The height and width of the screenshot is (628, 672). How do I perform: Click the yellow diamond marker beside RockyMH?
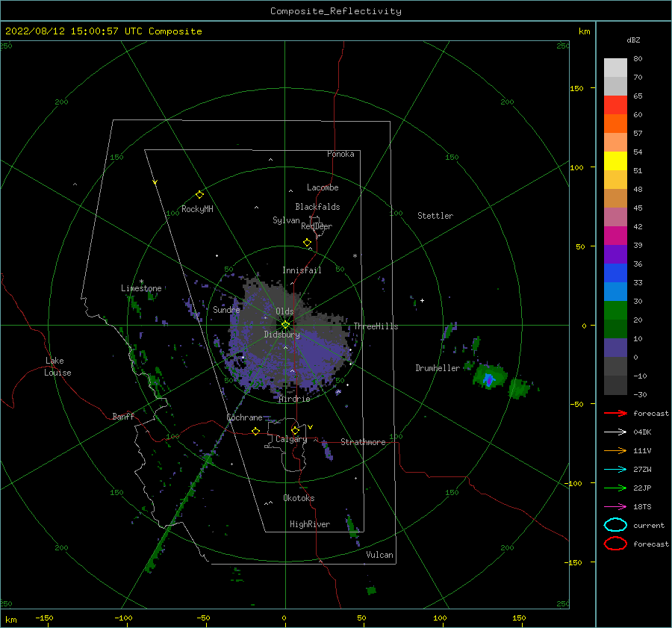point(199,195)
